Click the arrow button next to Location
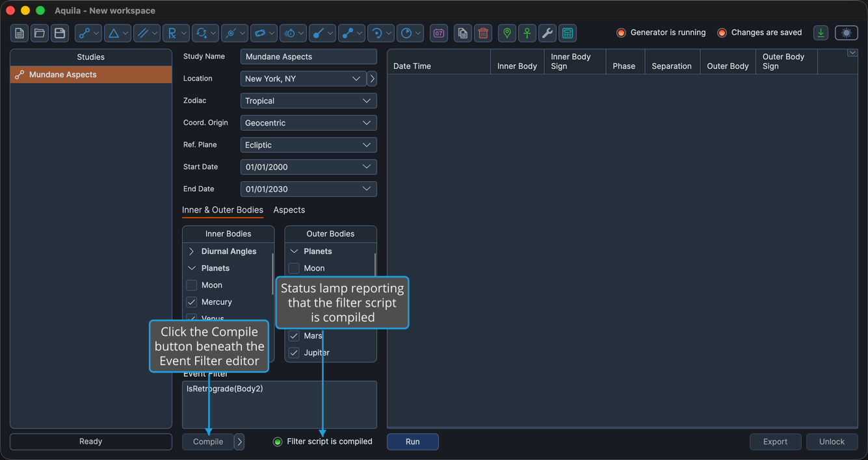868x460 pixels. (372, 79)
